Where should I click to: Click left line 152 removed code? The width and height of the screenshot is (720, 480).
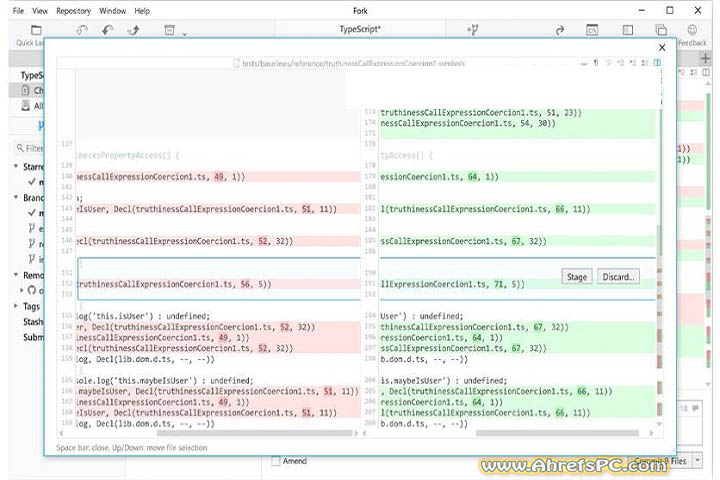pyautogui.click(x=218, y=284)
